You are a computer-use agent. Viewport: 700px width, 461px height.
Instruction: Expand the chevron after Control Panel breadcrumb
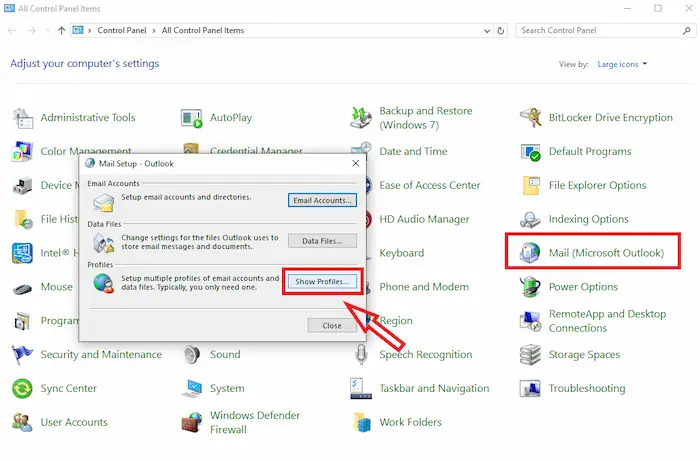pyautogui.click(x=154, y=31)
